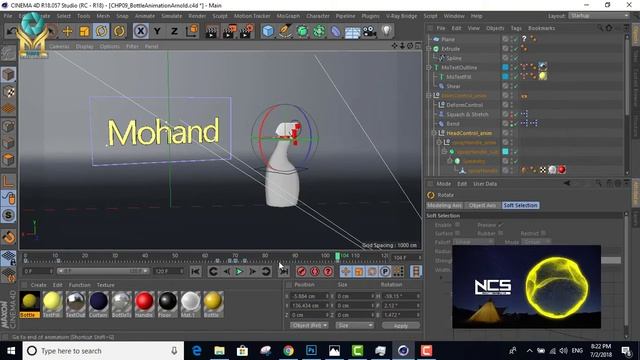Collapse the HeadControl_anim node

434,133
